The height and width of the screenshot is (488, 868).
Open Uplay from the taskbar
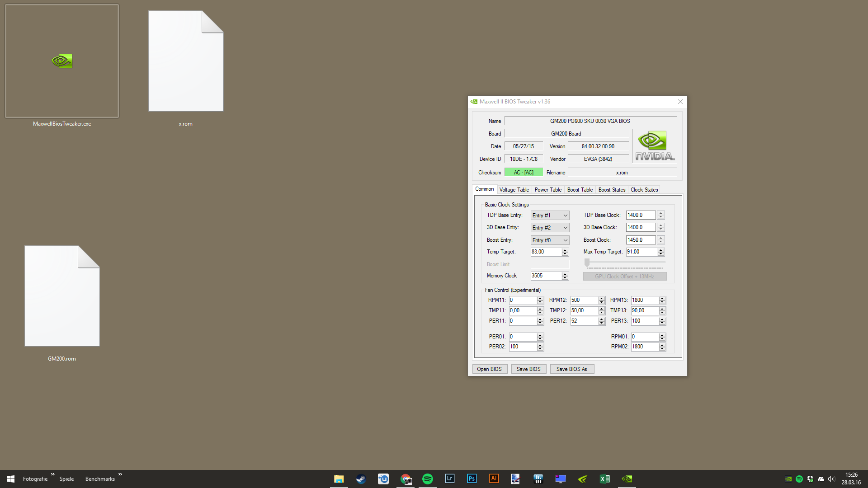(383, 479)
